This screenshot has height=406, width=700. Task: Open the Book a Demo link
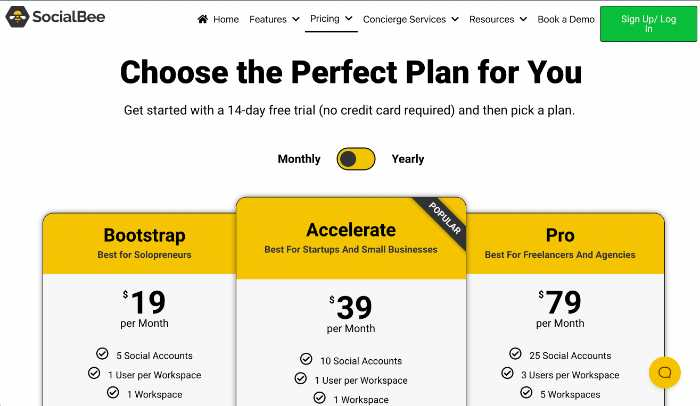[x=566, y=19]
